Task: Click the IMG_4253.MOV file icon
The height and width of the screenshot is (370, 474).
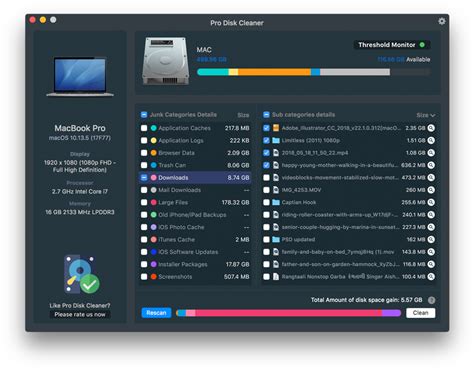Action: click(276, 190)
